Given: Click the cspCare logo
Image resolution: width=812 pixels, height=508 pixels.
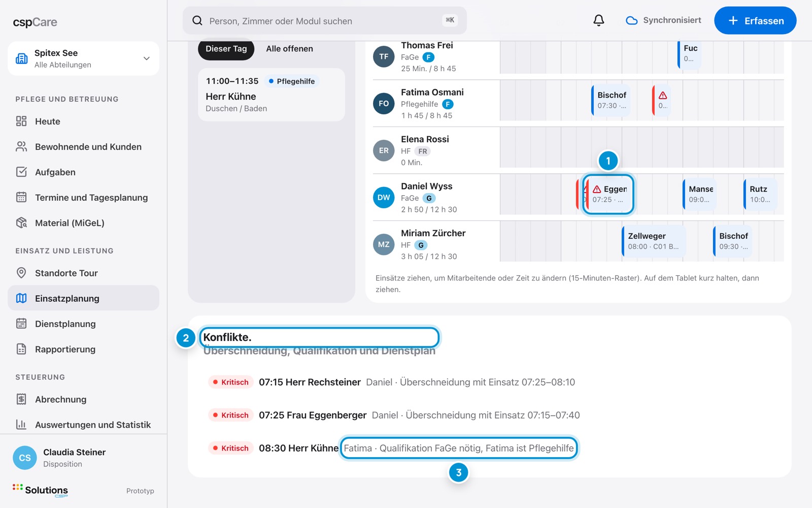Looking at the screenshot, I should (x=35, y=22).
